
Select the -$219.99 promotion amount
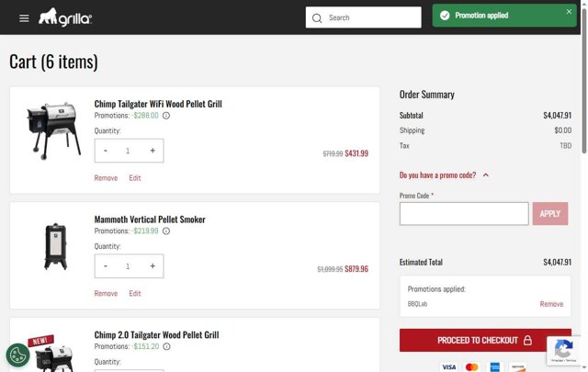[145, 231]
